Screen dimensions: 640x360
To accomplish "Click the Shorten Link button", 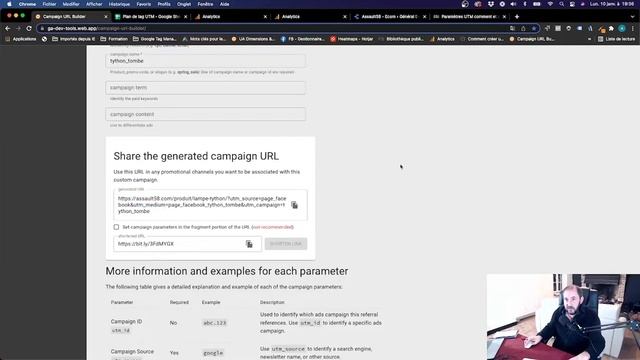I will [286, 244].
